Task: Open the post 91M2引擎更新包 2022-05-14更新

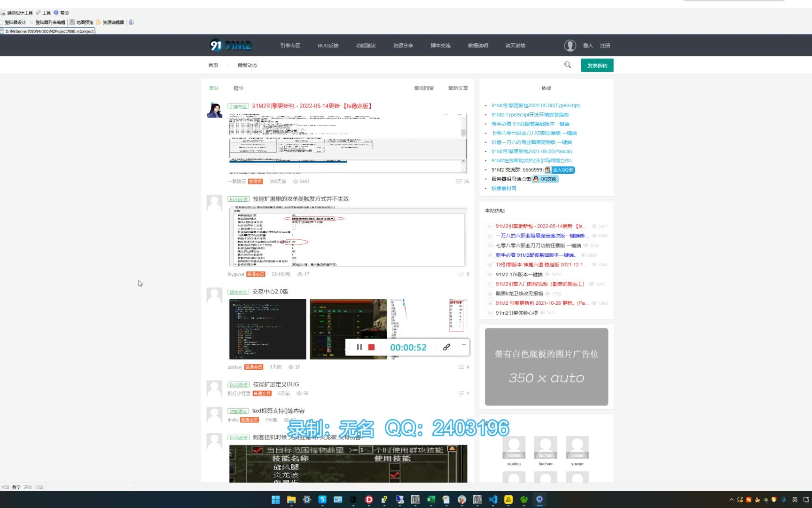Action: [x=312, y=106]
